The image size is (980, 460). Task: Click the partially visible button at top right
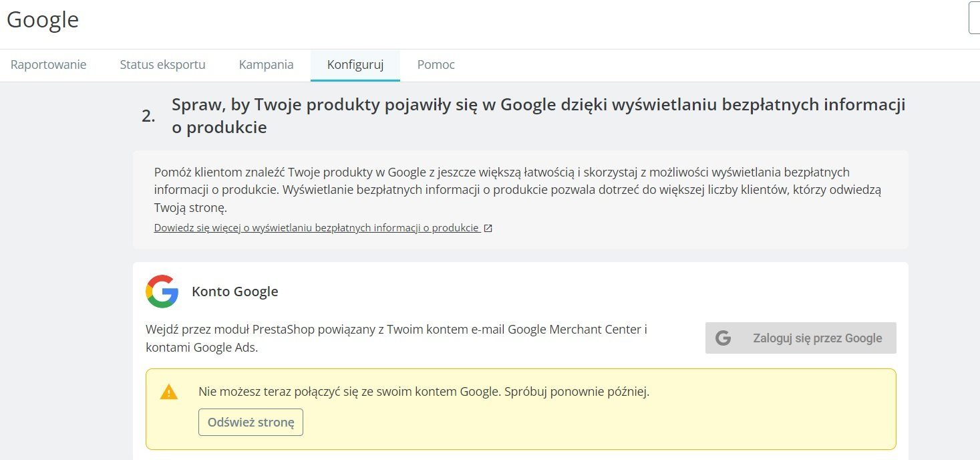pyautogui.click(x=974, y=18)
